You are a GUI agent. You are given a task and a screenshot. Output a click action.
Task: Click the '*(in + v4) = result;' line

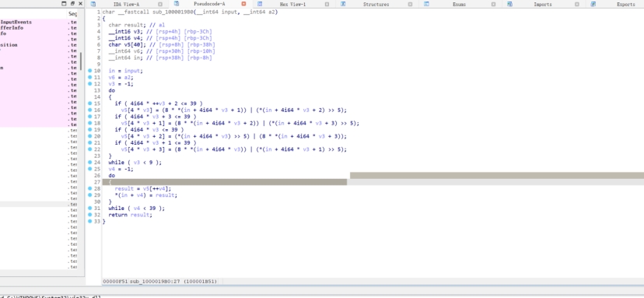click(146, 195)
